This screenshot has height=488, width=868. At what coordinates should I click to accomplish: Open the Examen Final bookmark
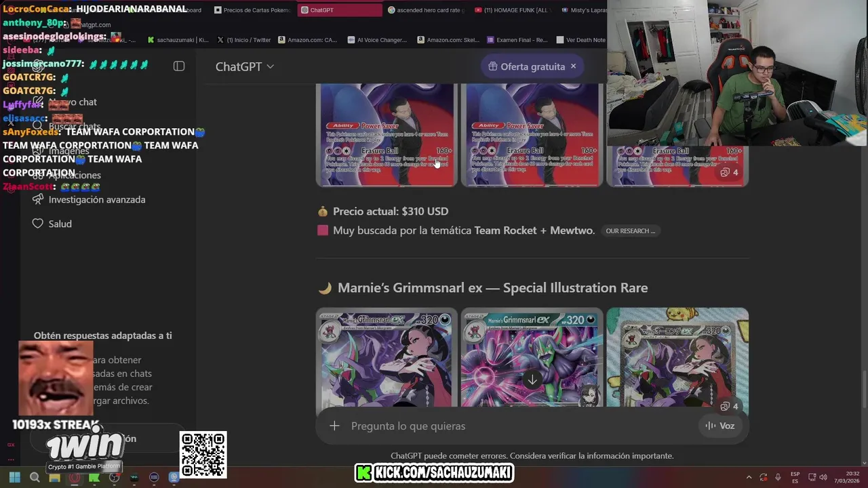coord(517,40)
